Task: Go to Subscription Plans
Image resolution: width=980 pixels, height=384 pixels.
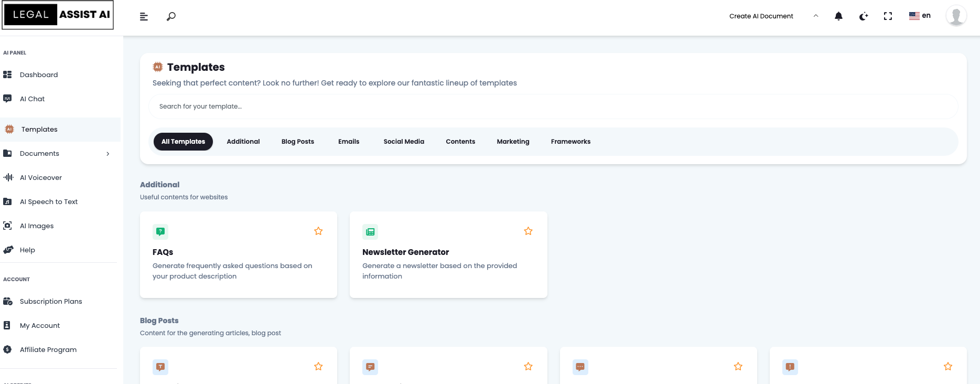Action: click(x=51, y=301)
